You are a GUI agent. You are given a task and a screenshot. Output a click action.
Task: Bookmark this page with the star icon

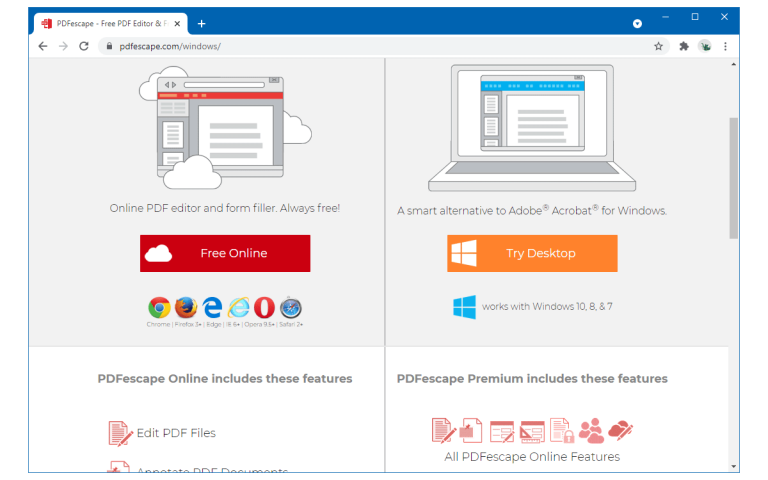click(x=658, y=46)
